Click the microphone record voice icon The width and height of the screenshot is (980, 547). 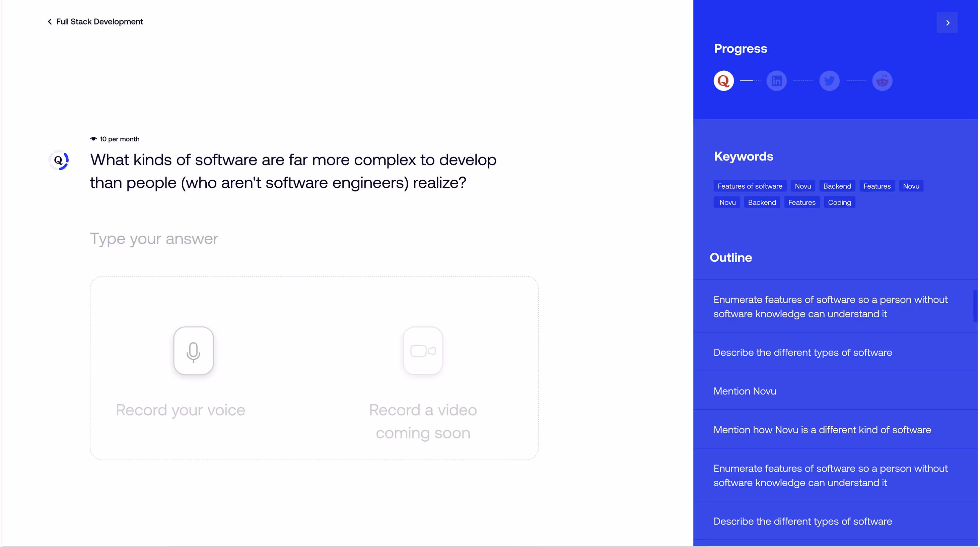(x=193, y=351)
